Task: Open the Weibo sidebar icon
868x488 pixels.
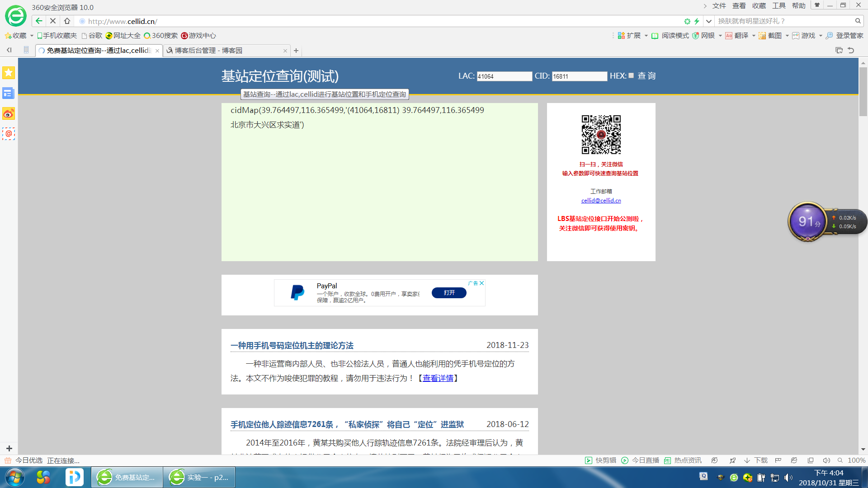Action: point(9,113)
